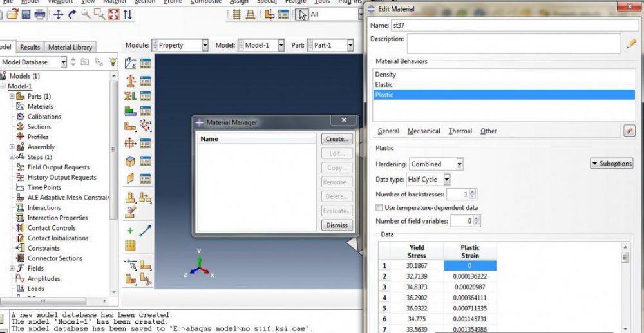644x333 pixels.
Task: Expand the Parts tree node
Action: [x=12, y=97]
